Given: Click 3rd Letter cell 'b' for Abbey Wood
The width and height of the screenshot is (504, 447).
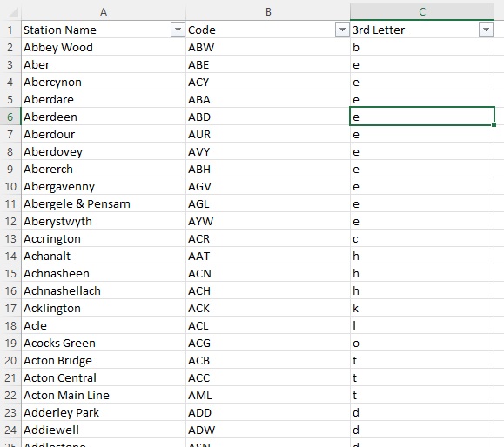Looking at the screenshot, I should pyautogui.click(x=422, y=47).
